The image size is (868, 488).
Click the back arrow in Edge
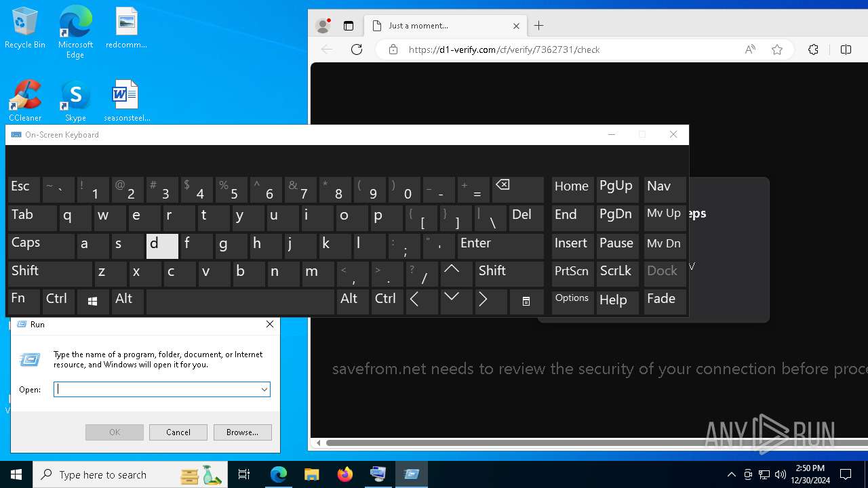[327, 49]
